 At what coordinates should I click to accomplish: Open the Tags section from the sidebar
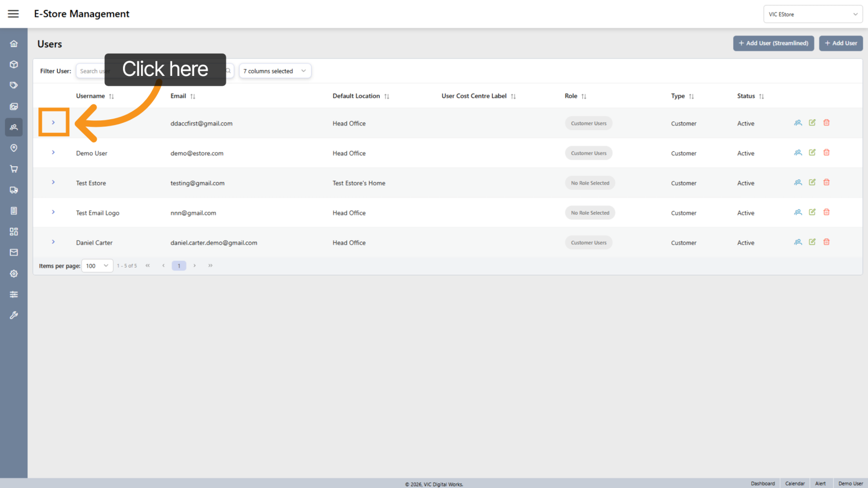pyautogui.click(x=13, y=85)
